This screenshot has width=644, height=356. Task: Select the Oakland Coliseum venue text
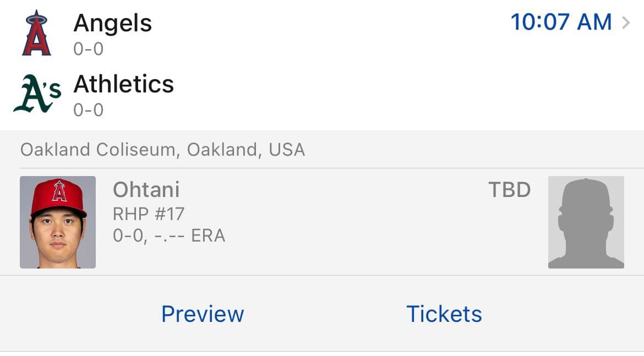(x=163, y=149)
